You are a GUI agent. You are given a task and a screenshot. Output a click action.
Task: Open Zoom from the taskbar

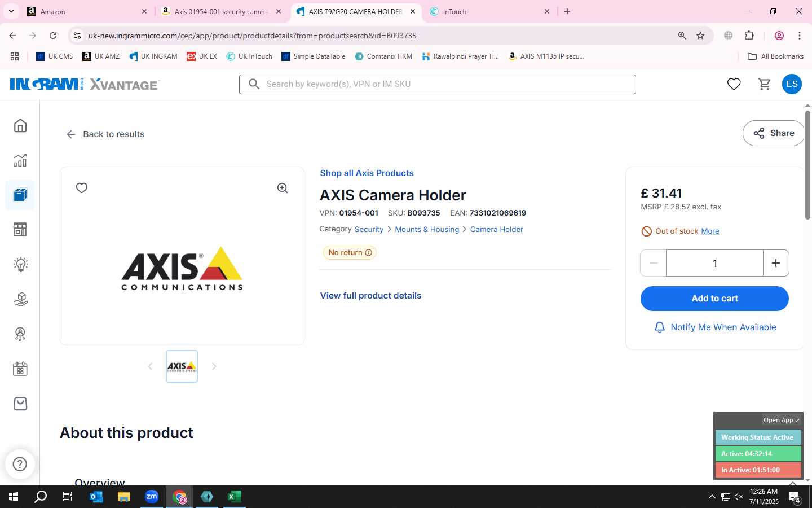pos(152,497)
